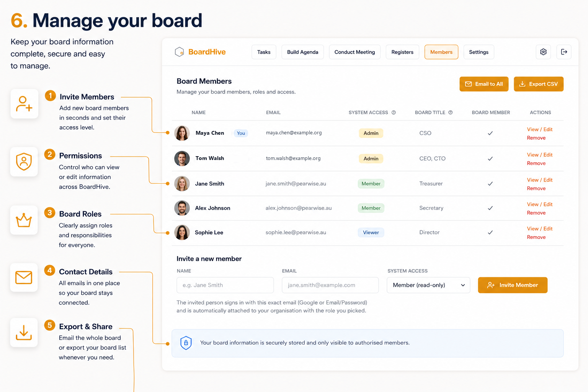The image size is (588, 392).
Task: Remove Maya Chen from the board
Action: [x=536, y=138]
